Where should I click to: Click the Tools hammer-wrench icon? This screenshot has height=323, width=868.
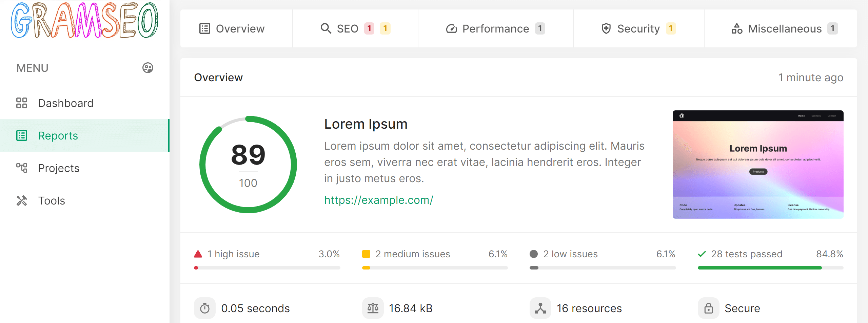(22, 200)
